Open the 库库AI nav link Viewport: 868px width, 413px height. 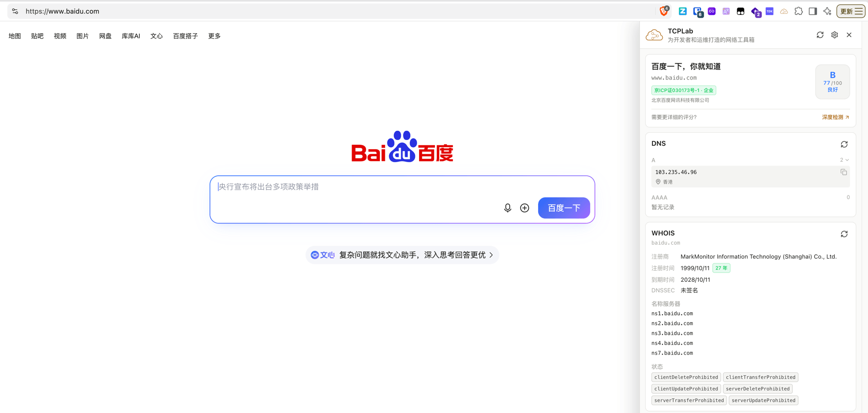tap(131, 36)
